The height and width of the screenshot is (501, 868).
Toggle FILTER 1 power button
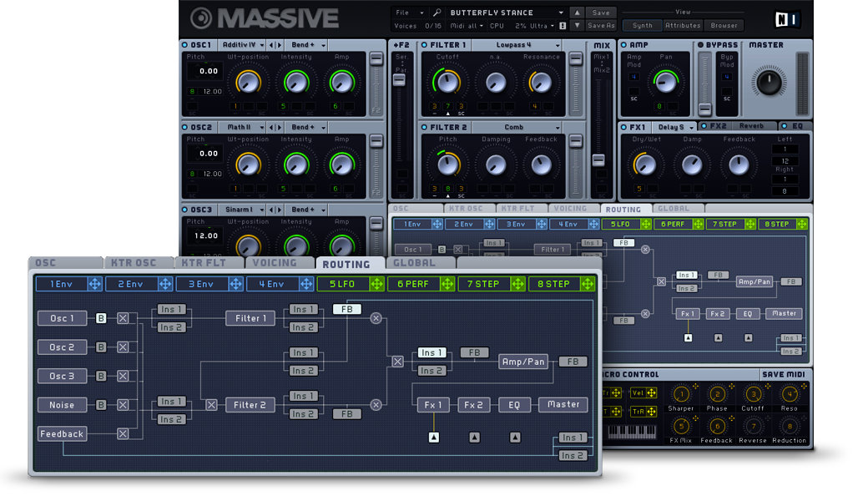tap(424, 45)
